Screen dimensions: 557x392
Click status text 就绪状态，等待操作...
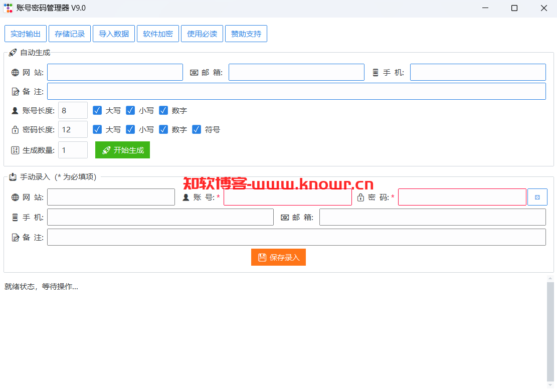click(41, 287)
